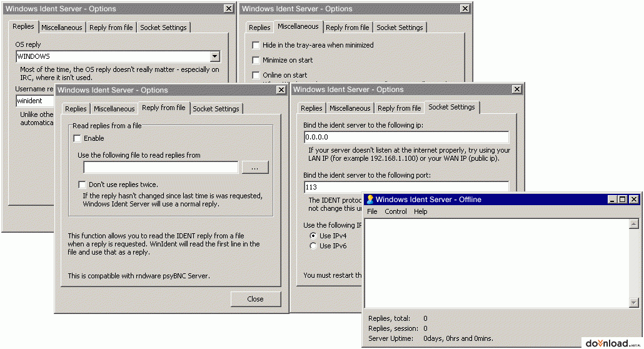This screenshot has width=644, height=349.
Task: Minimize the Windows Ident Server - Offline window
Action: pyautogui.click(x=612, y=200)
